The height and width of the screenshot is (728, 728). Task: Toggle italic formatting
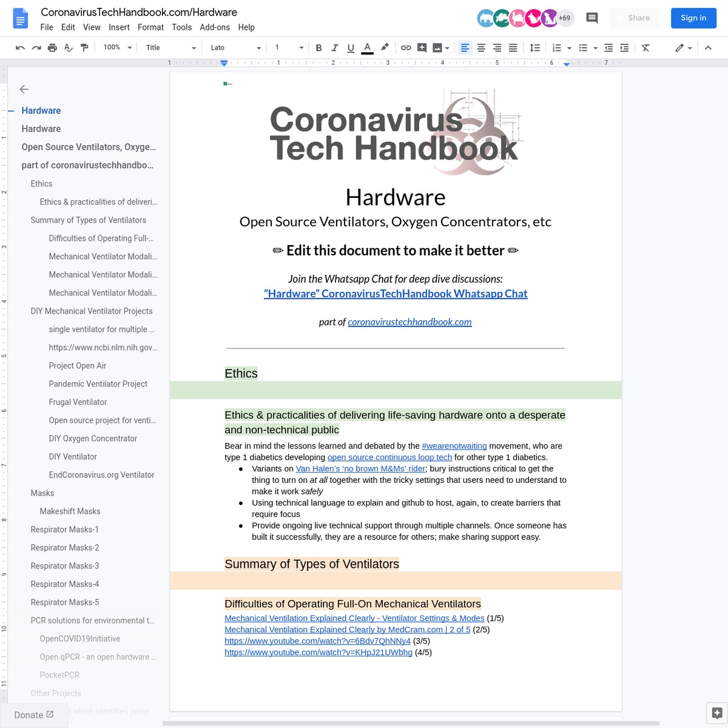(334, 47)
